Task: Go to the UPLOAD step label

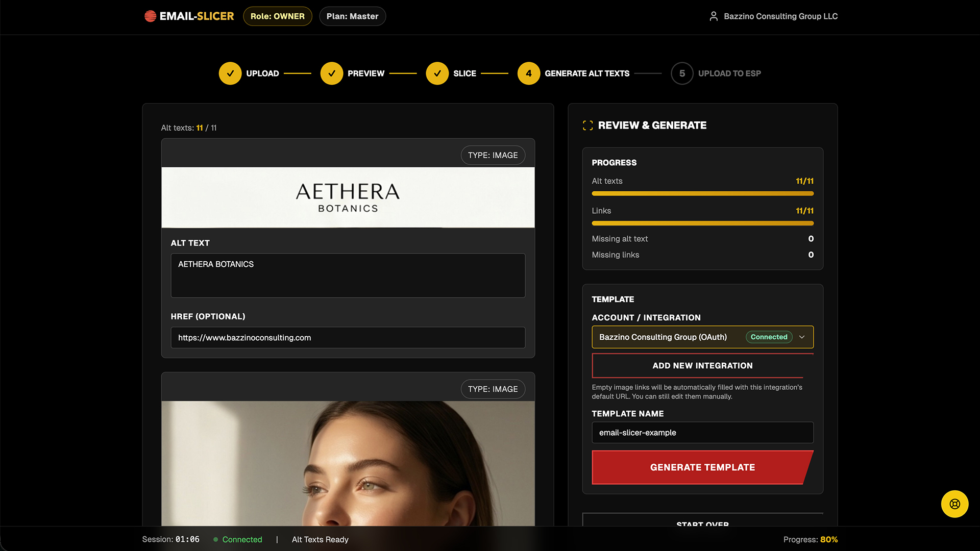Action: click(262, 73)
